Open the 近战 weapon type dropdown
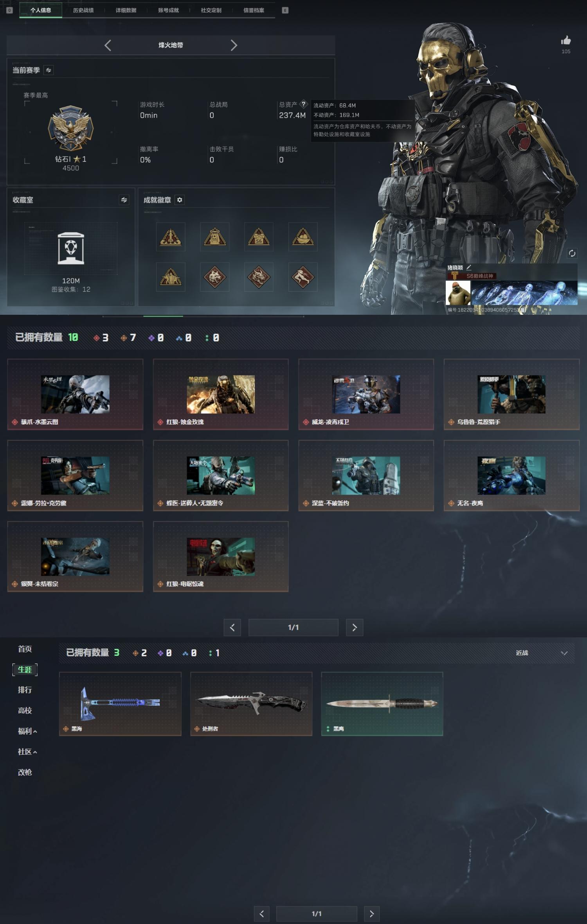 click(541, 653)
